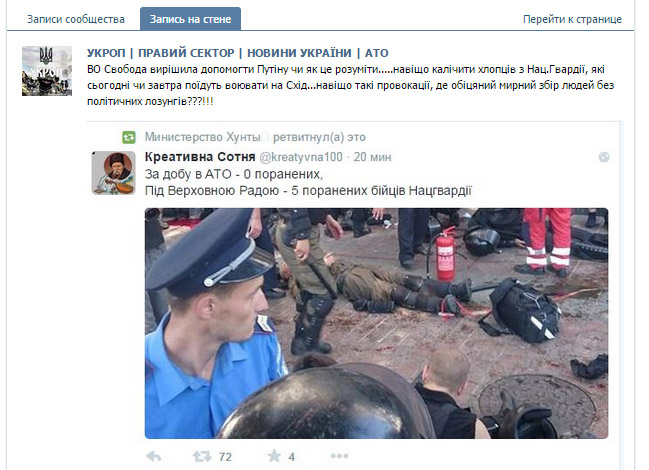Screen dimensions: 649x470
Task: Switch to Записи сообщества tab
Action: 76,19
